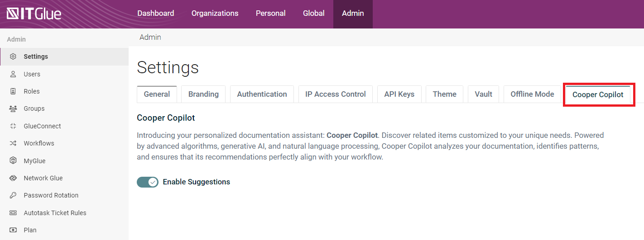Image resolution: width=644 pixels, height=240 pixels.
Task: Click the Password Rotation key icon
Action: [13, 195]
